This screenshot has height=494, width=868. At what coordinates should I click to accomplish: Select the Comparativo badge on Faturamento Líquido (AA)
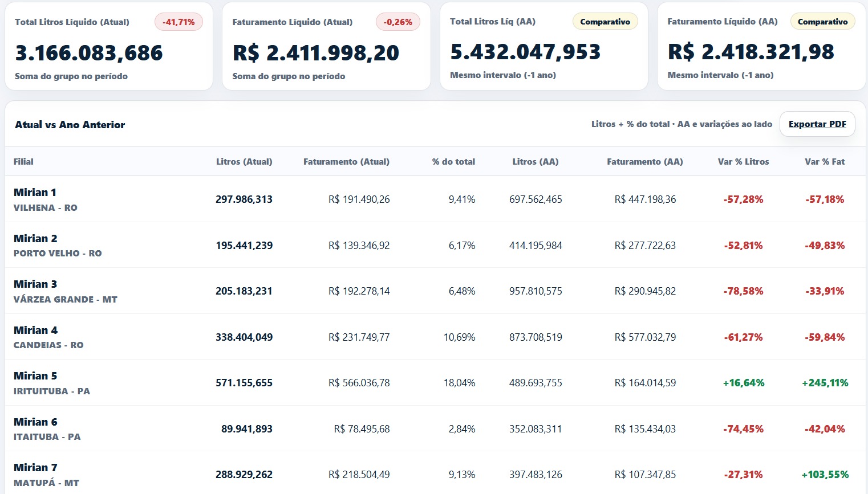pos(822,21)
